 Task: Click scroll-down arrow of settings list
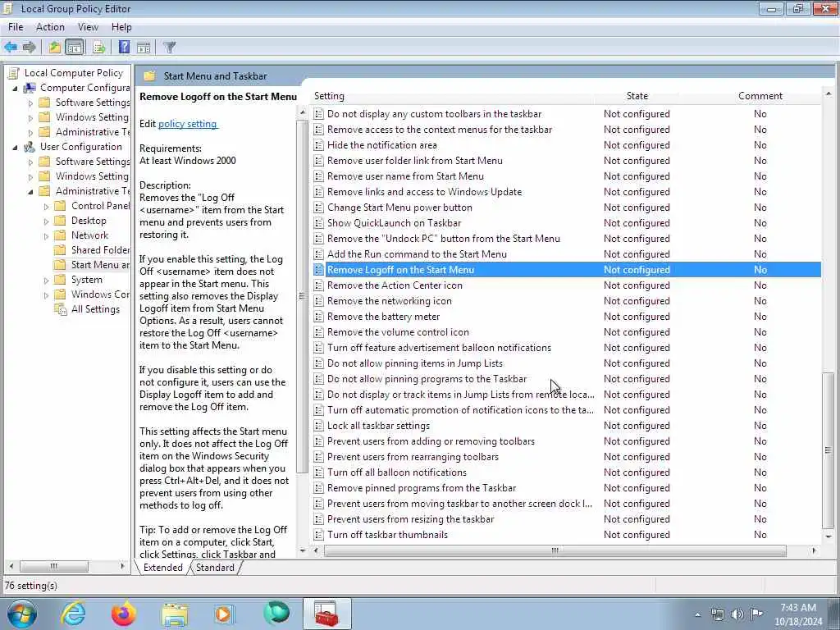coord(829,536)
